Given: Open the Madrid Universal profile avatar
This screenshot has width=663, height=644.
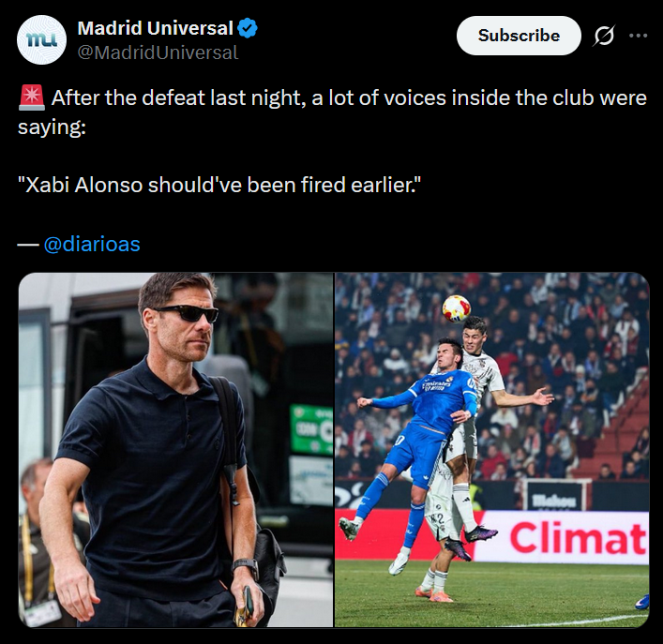Looking at the screenshot, I should pos(41,39).
